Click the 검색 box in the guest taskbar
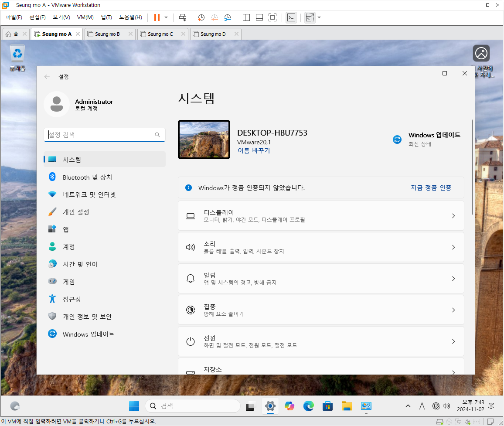504x426 pixels. point(193,406)
